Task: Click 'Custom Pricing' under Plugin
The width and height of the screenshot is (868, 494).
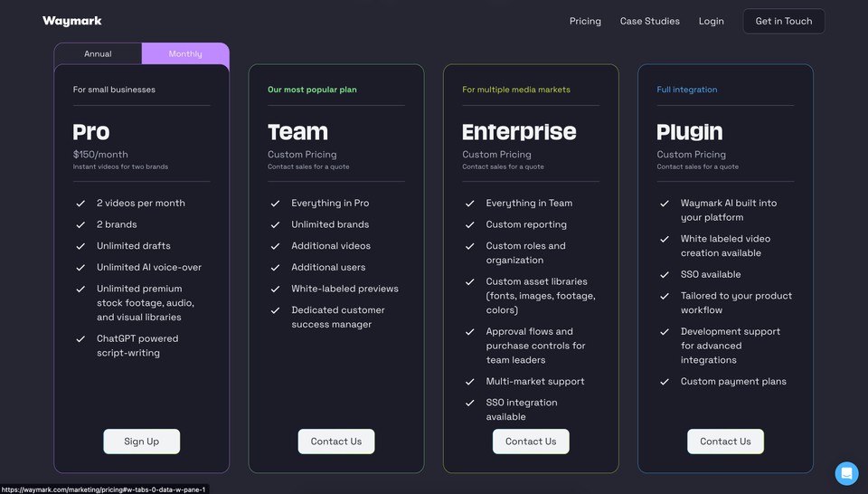Action: coord(692,155)
